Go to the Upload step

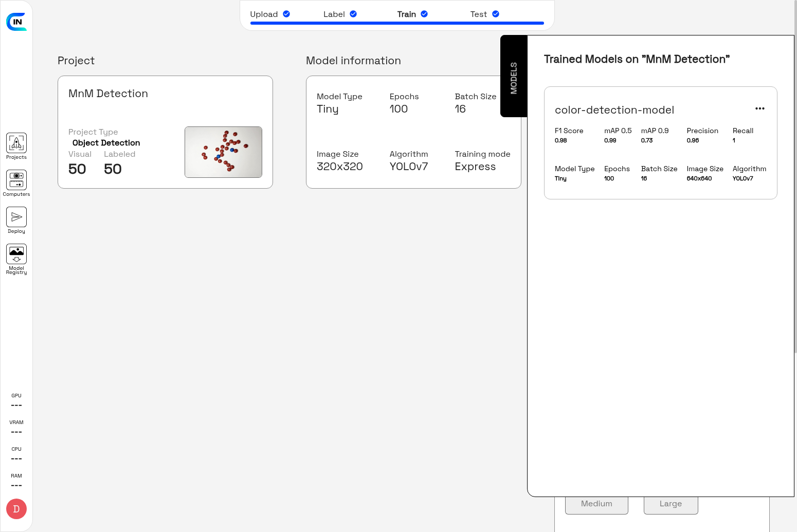click(264, 14)
